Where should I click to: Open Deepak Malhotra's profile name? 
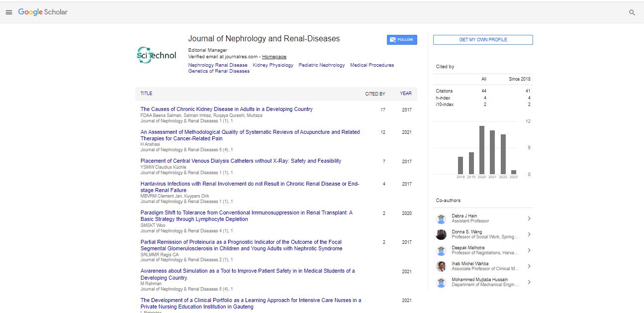pyautogui.click(x=468, y=248)
